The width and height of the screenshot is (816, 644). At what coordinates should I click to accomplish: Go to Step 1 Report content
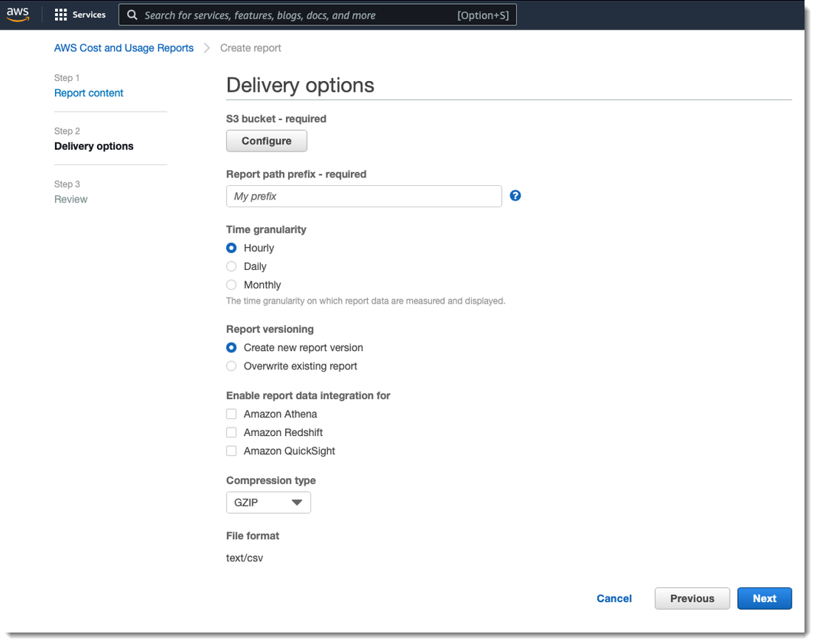89,93
